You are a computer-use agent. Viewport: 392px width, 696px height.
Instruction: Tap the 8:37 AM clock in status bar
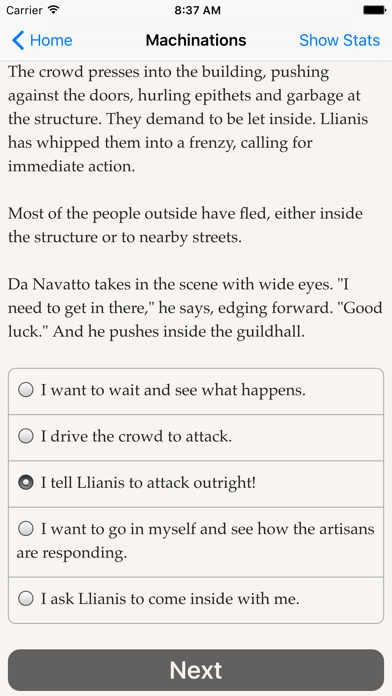point(197,10)
